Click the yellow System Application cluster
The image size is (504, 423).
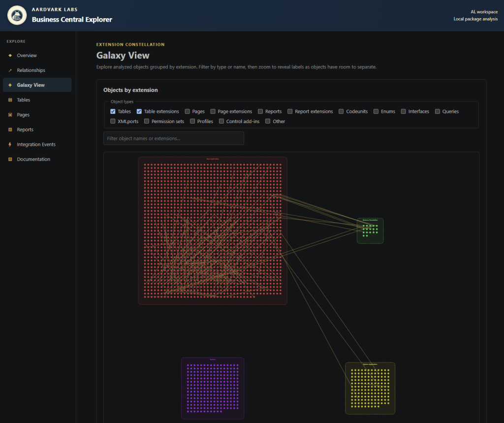coord(370,388)
